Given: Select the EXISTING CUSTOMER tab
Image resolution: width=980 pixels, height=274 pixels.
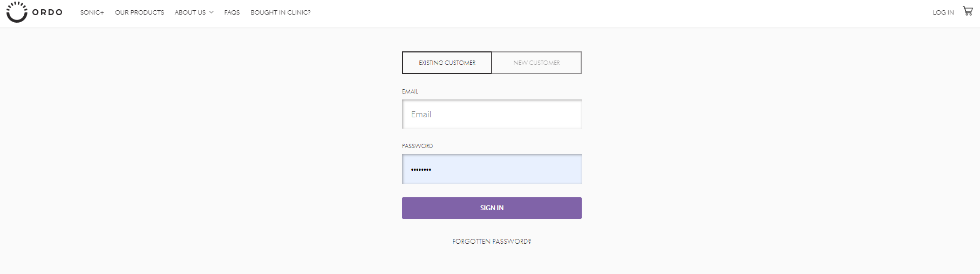Looking at the screenshot, I should coord(447,63).
